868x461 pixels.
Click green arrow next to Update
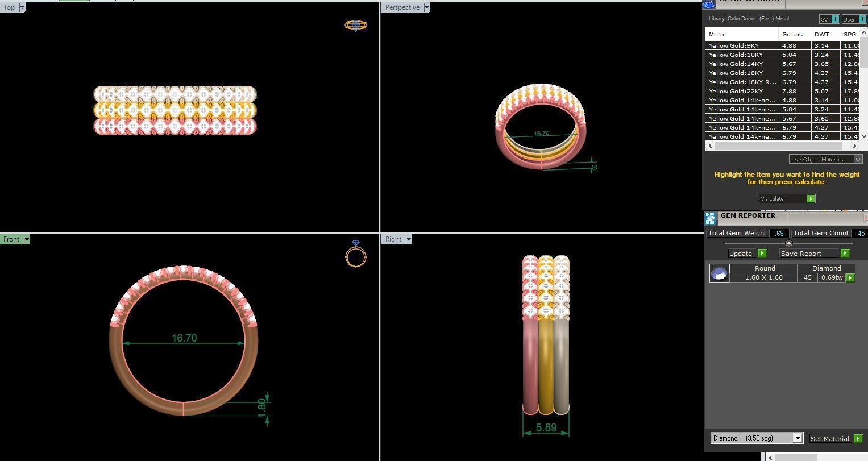(762, 254)
